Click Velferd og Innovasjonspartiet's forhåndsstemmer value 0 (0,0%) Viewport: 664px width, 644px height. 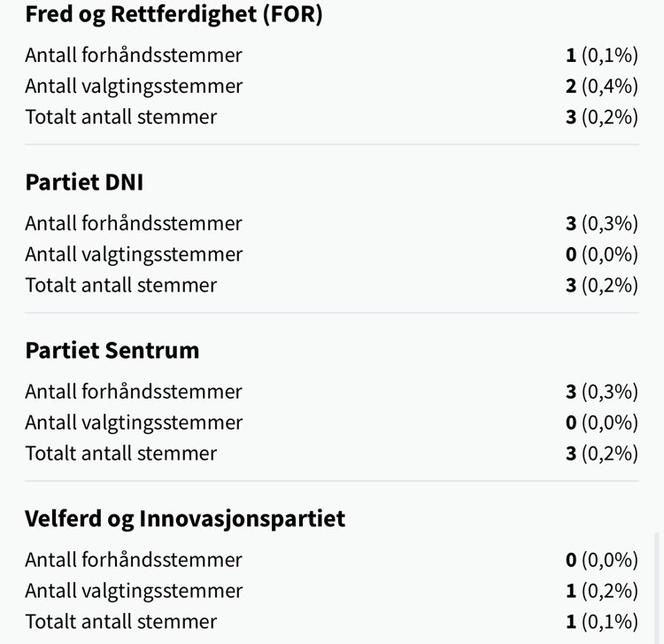pyautogui.click(x=602, y=560)
